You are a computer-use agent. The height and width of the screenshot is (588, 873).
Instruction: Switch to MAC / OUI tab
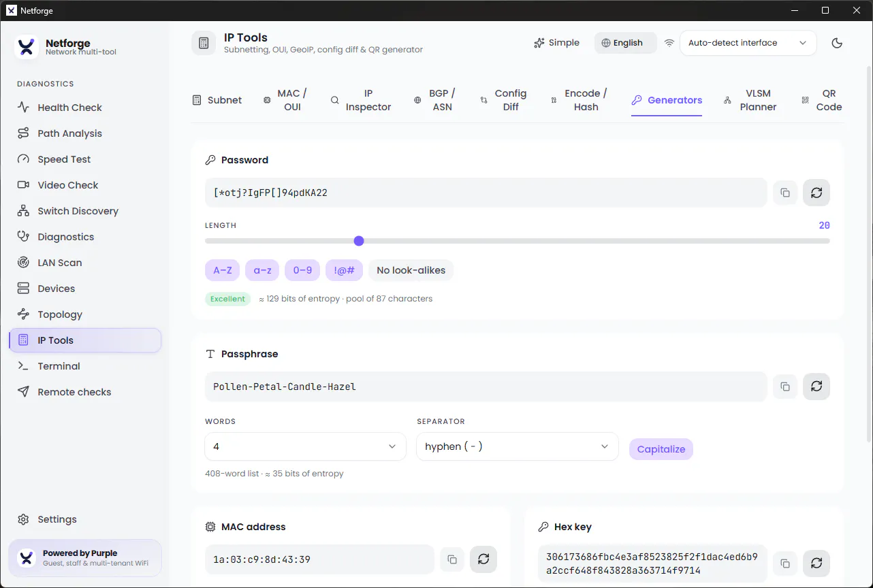[285, 100]
